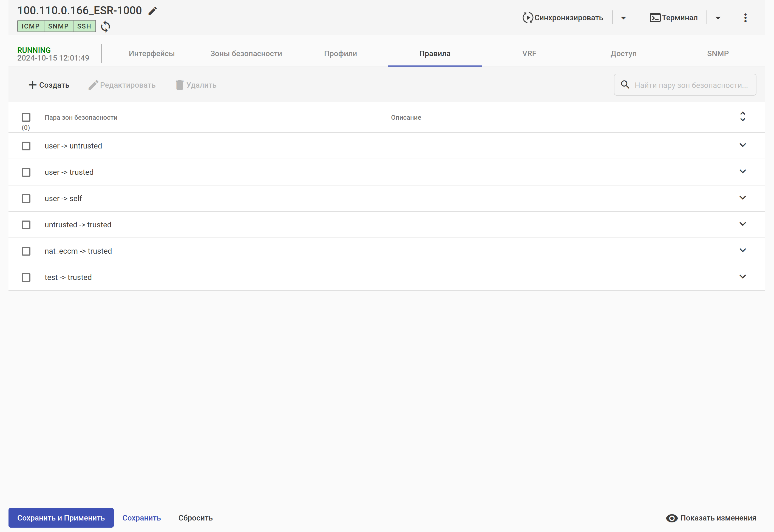Viewport: 774px width, 532px height.
Task: Click the plus Создать button
Action: tap(49, 85)
